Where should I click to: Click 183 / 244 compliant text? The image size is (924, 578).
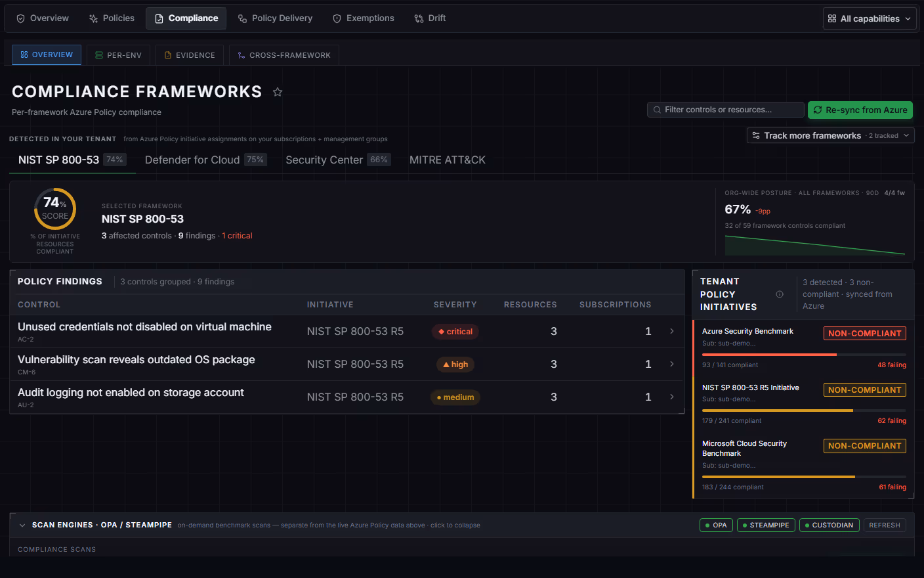pos(733,487)
